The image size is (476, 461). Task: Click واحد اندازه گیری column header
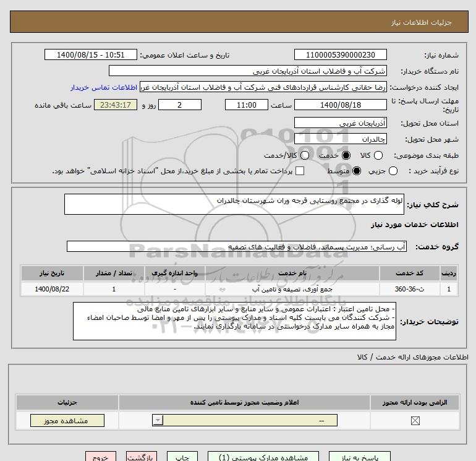pos(174,273)
